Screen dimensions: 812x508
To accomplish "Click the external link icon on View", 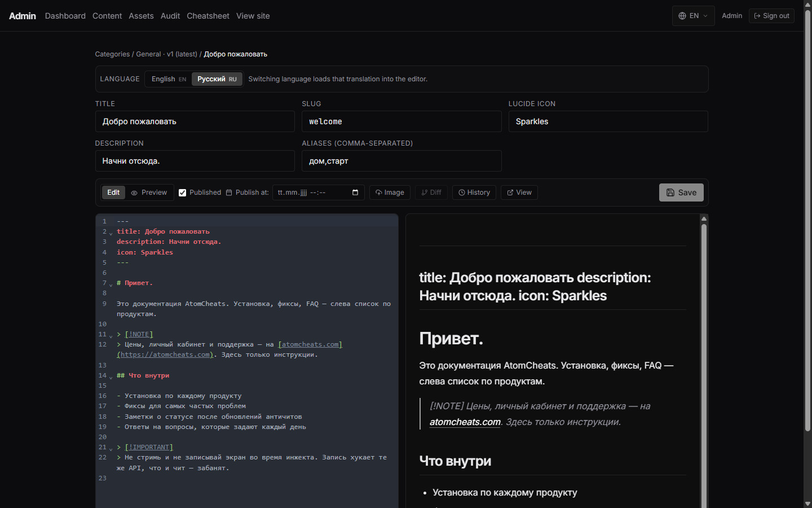I will 510,192.
